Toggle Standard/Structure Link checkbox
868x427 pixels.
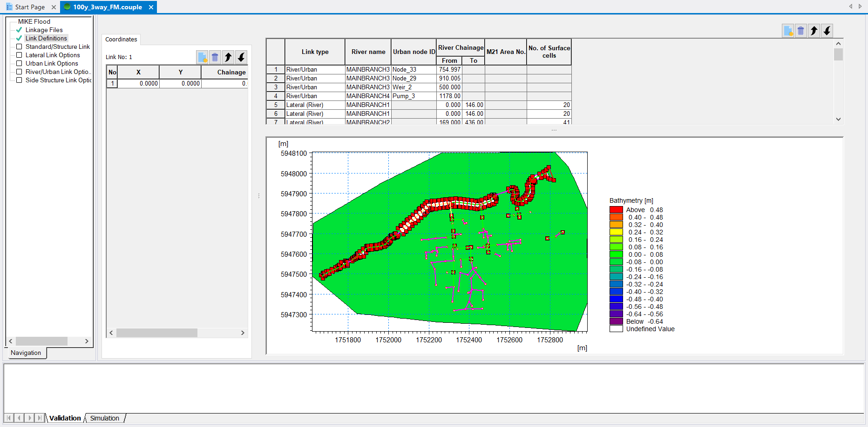click(x=19, y=47)
